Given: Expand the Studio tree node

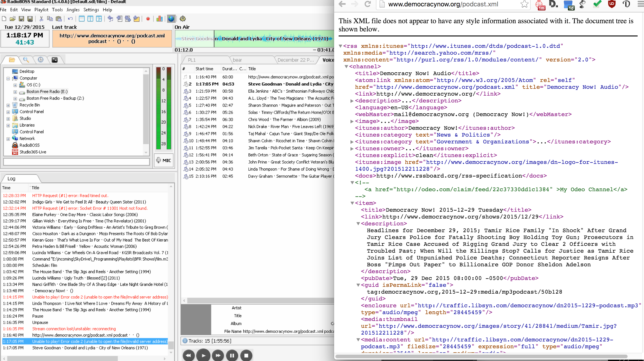Looking at the screenshot, I should [x=8, y=119].
